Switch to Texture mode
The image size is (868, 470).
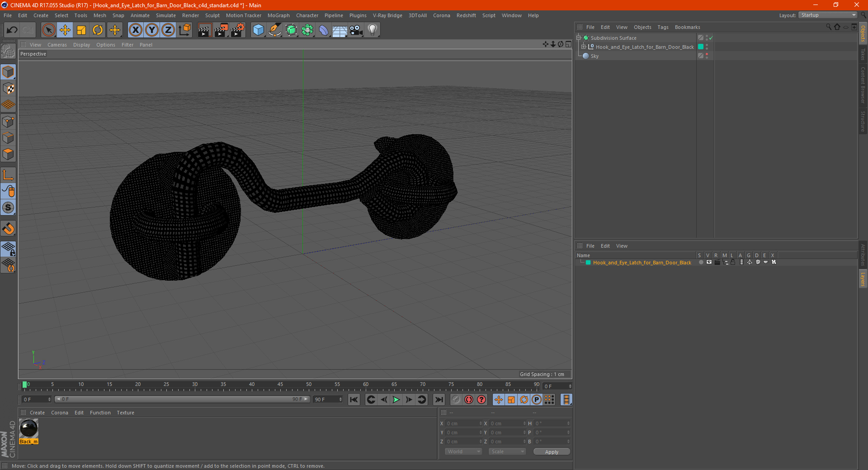point(9,89)
